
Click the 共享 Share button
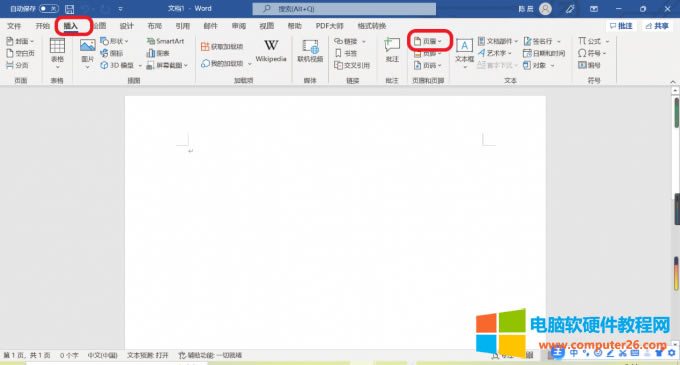point(657,26)
